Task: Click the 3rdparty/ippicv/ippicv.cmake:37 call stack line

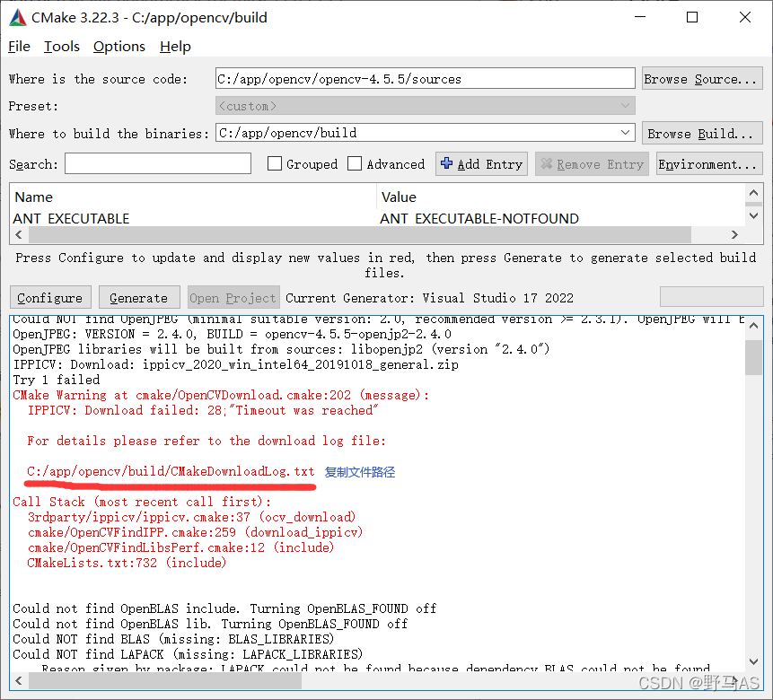Action: pos(192,517)
